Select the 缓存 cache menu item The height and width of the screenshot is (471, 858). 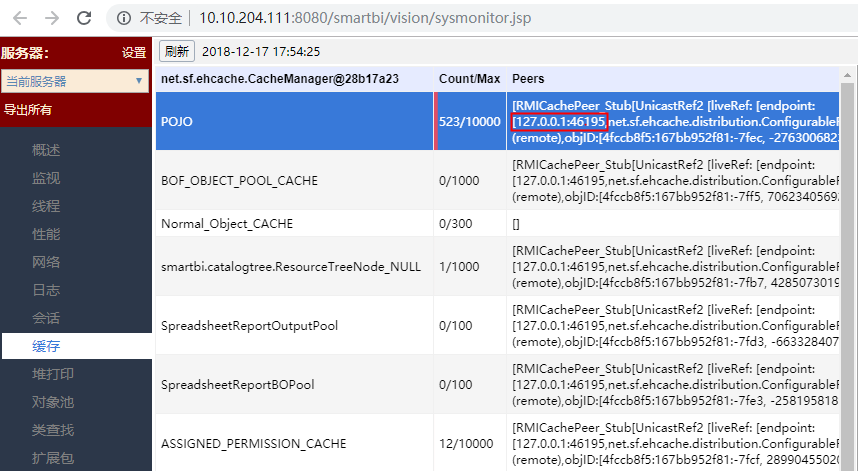[77, 346]
